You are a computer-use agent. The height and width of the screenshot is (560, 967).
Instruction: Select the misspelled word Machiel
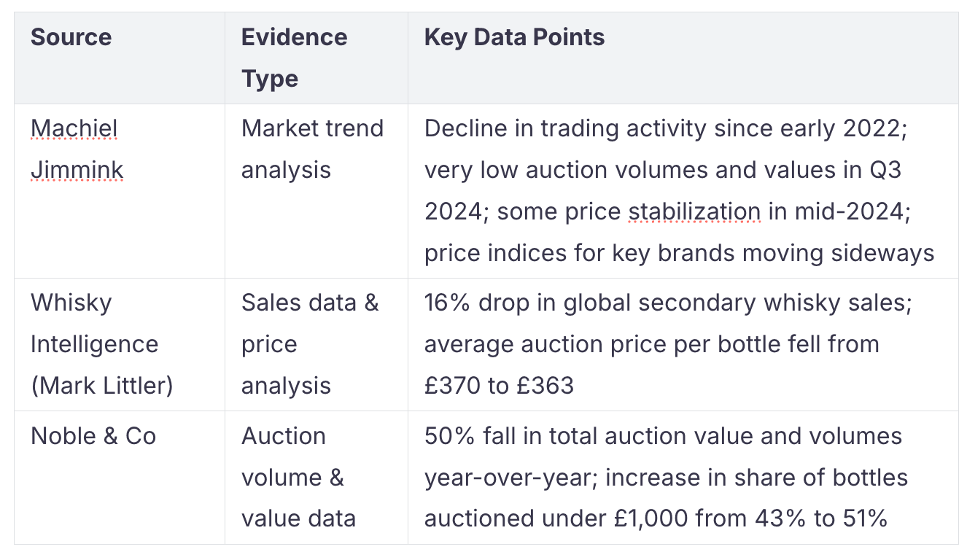click(x=74, y=128)
